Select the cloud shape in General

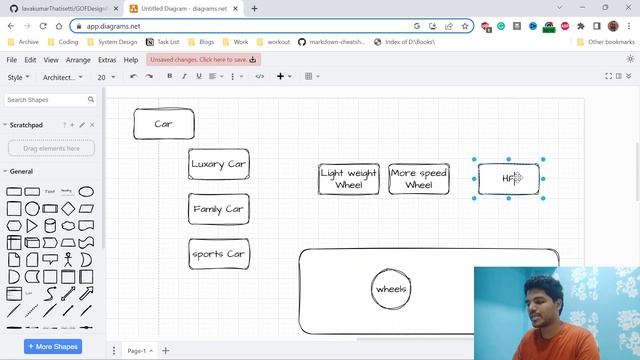[x=68, y=226]
